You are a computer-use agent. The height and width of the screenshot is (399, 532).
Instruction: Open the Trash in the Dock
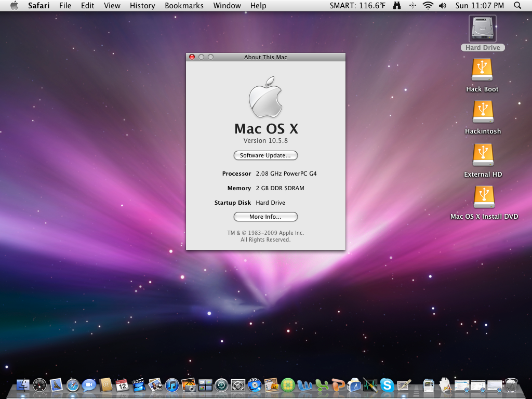coord(511,385)
